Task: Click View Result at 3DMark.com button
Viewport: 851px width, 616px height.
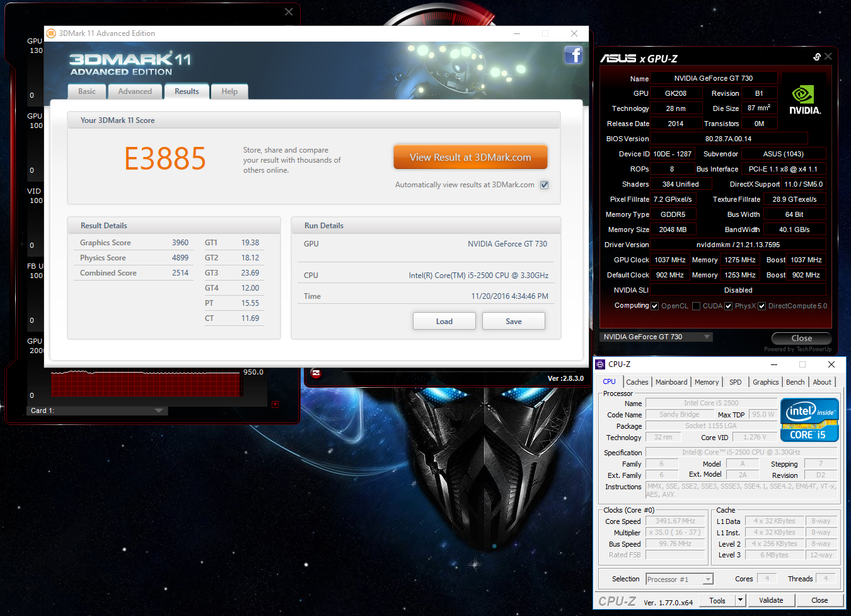Action: [470, 158]
